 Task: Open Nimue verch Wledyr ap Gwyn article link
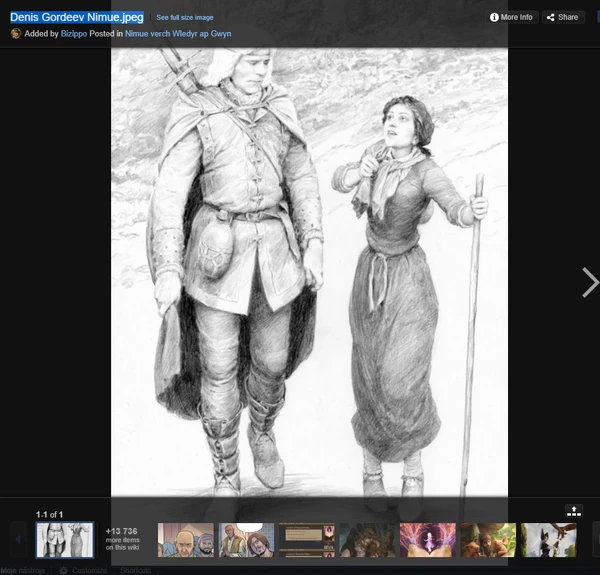coord(178,34)
